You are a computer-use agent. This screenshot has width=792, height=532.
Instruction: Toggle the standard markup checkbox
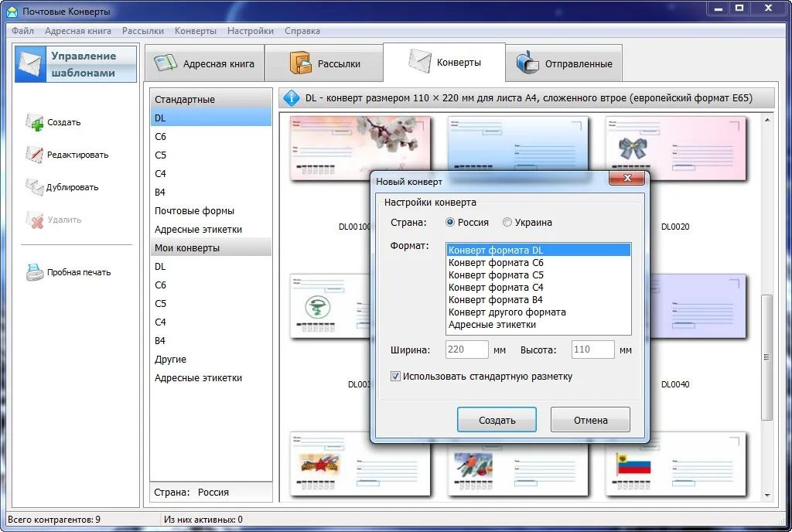click(396, 377)
